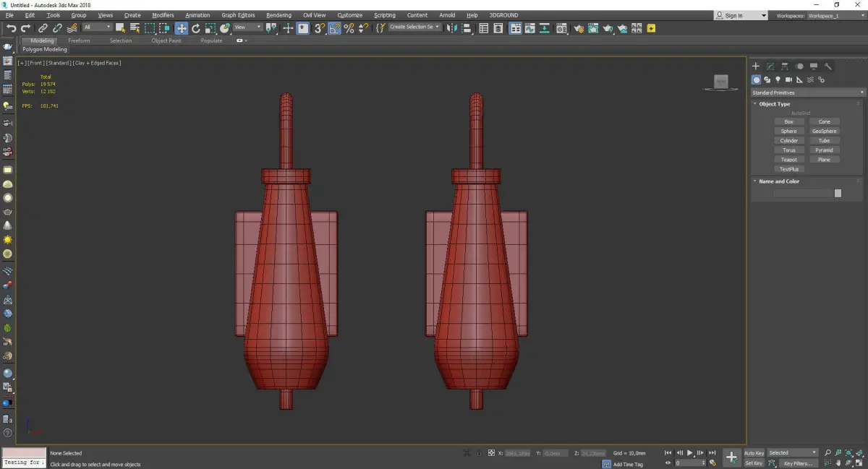Activate Select and Move tool
Screen dimensions: 868x469
coord(181,28)
